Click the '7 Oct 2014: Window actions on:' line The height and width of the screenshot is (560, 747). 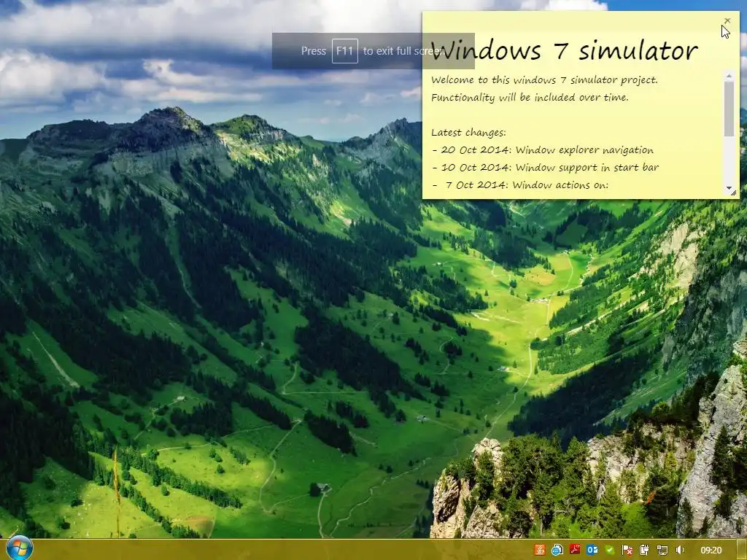[x=520, y=185]
